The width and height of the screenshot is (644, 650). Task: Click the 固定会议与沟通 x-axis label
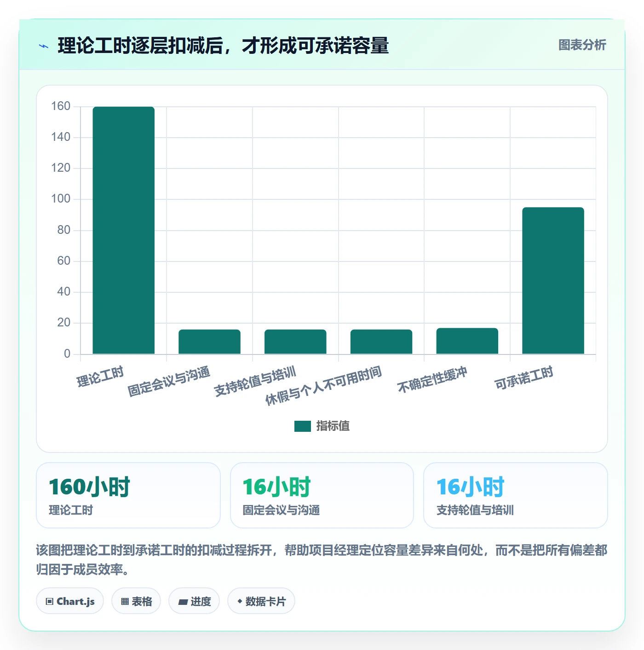tap(169, 381)
